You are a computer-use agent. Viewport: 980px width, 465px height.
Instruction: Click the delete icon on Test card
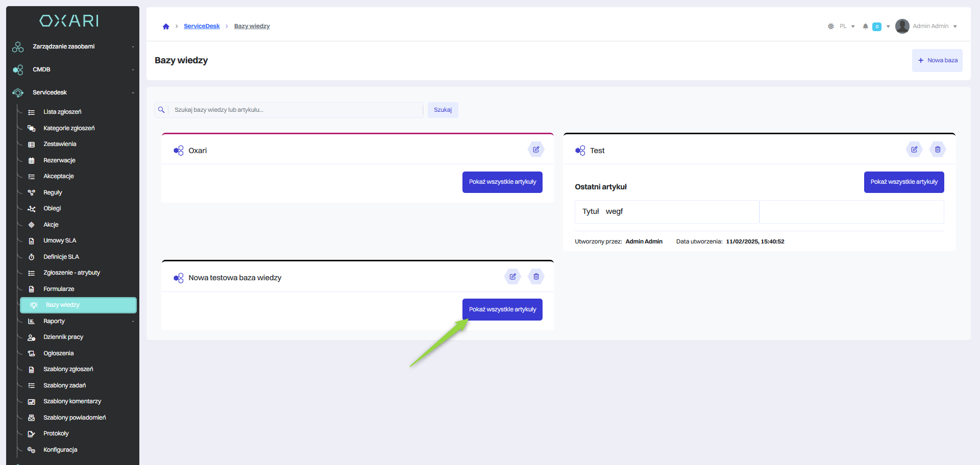point(938,150)
